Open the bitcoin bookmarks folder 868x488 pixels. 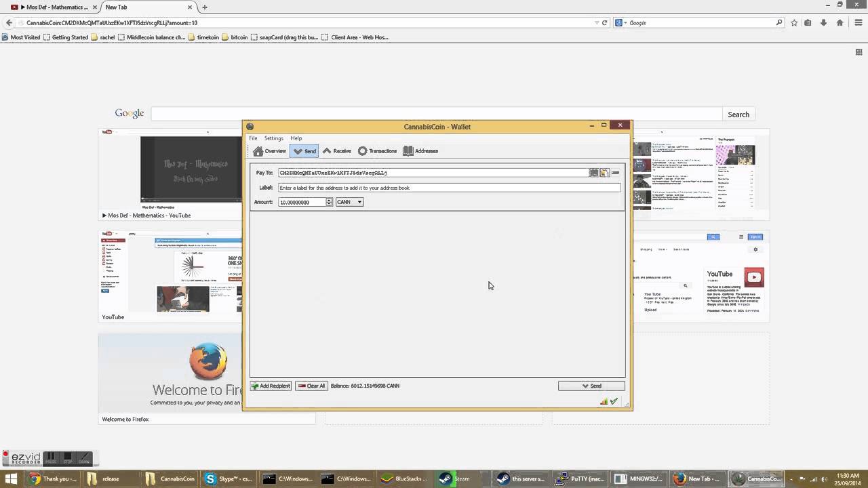235,37
